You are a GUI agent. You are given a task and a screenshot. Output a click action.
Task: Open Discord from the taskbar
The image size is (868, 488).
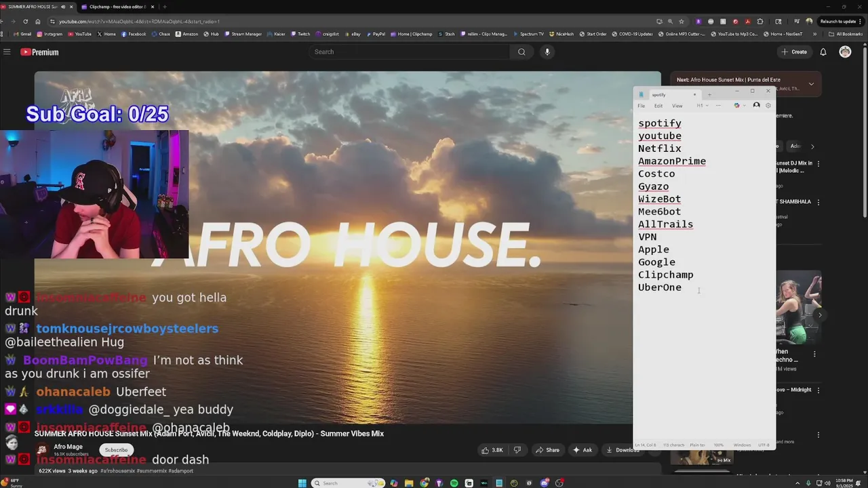544,483
